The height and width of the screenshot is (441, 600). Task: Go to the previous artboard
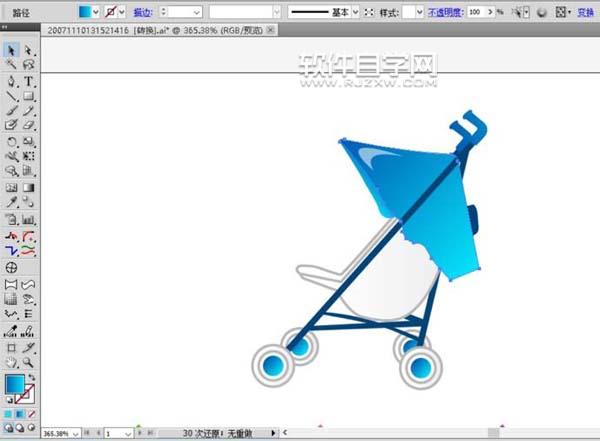click(x=98, y=433)
